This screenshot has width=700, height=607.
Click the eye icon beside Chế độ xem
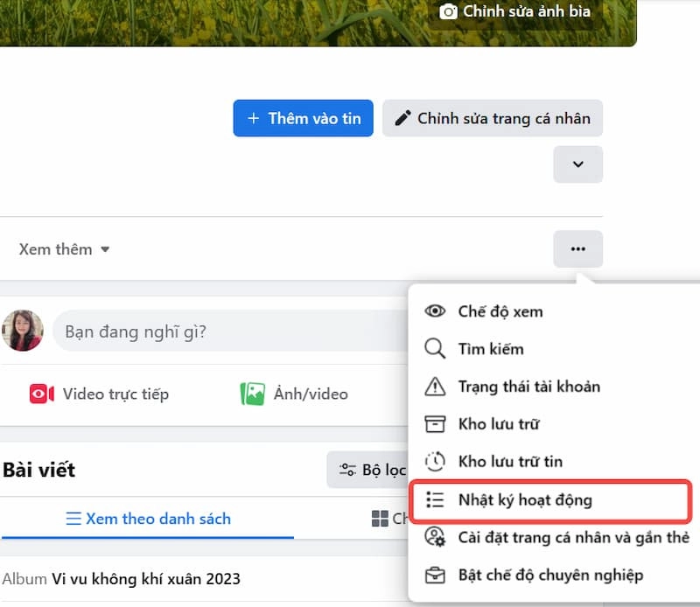(x=435, y=310)
